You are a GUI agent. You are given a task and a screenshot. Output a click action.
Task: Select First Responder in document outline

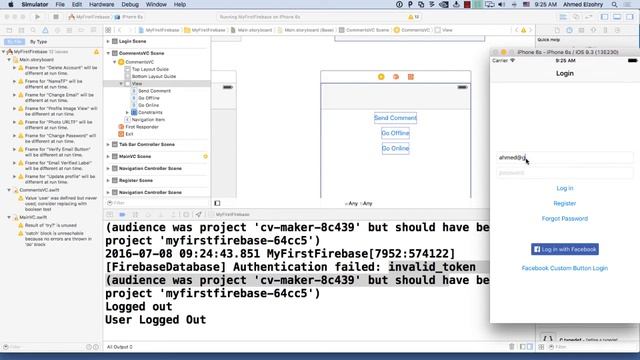click(142, 127)
